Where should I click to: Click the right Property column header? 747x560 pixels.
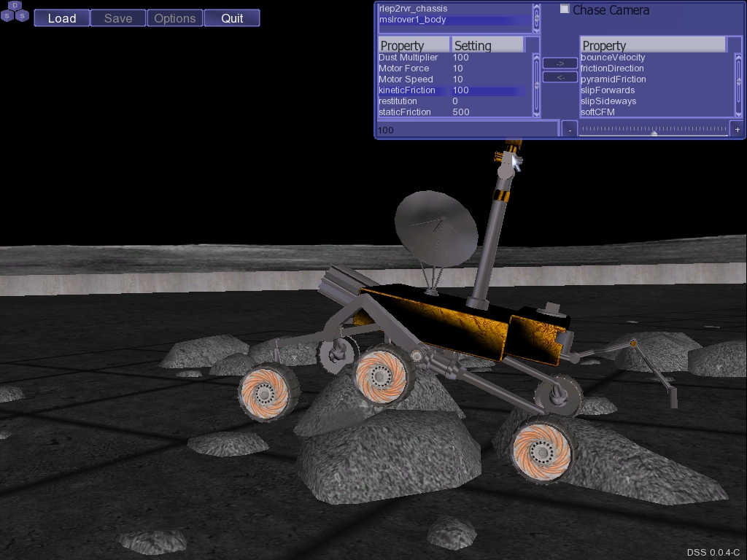[653, 45]
